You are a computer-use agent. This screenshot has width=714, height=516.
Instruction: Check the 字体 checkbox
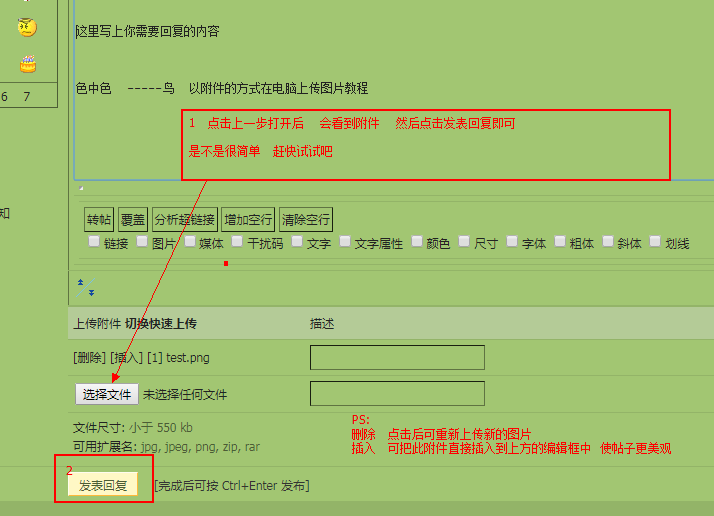pos(512,241)
